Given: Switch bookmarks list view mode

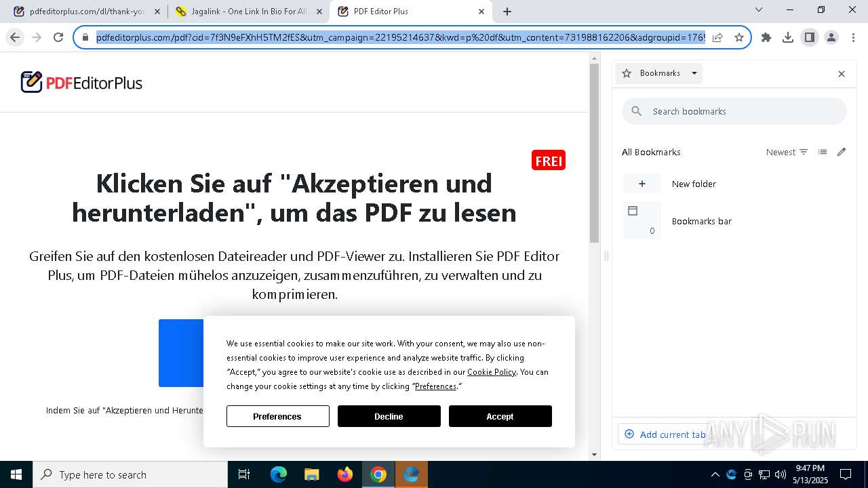Looking at the screenshot, I should tap(823, 152).
